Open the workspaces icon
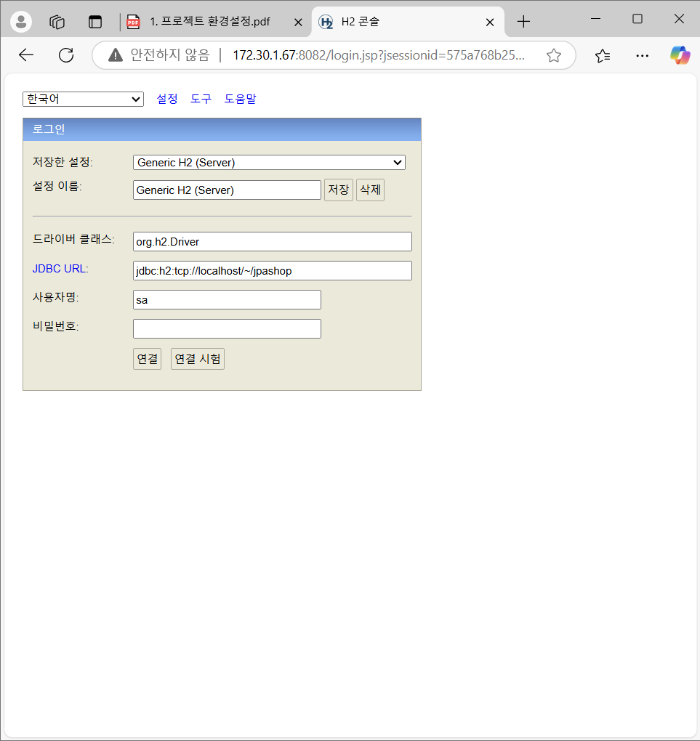700x741 pixels. point(57,22)
